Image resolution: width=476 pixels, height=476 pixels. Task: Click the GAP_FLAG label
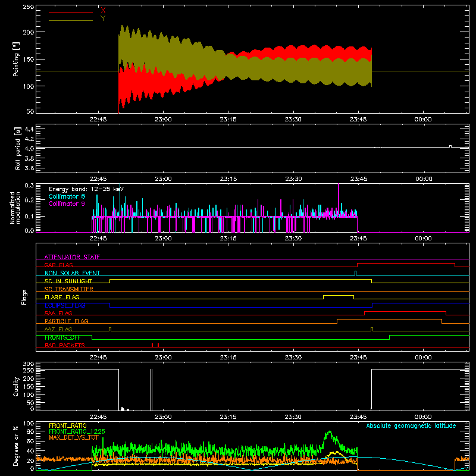[x=58, y=265]
